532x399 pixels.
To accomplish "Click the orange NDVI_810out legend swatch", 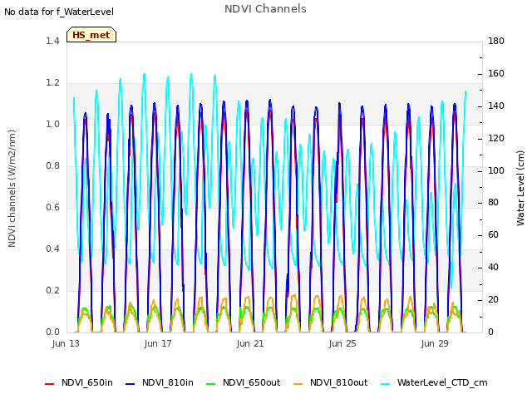I will pos(298,384).
